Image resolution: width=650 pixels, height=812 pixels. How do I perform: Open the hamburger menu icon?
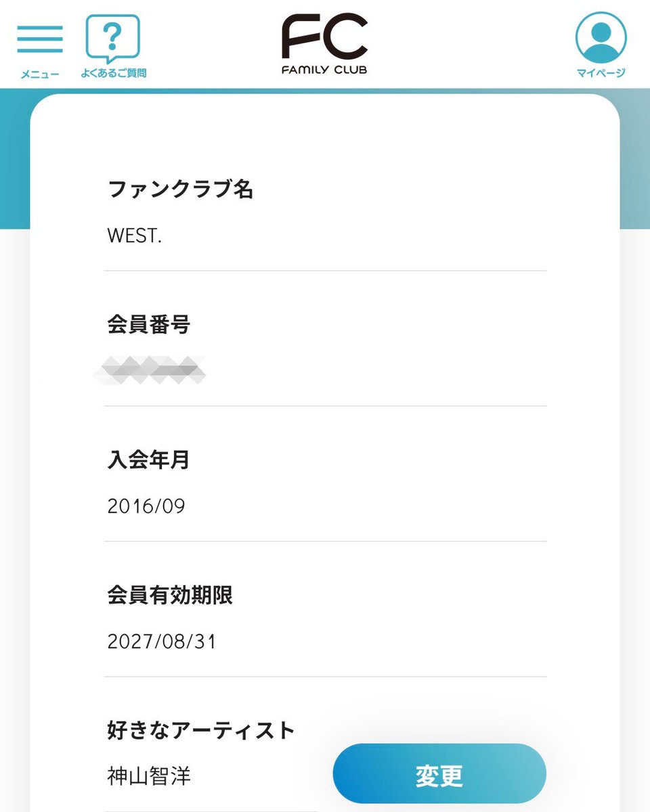pos(40,39)
